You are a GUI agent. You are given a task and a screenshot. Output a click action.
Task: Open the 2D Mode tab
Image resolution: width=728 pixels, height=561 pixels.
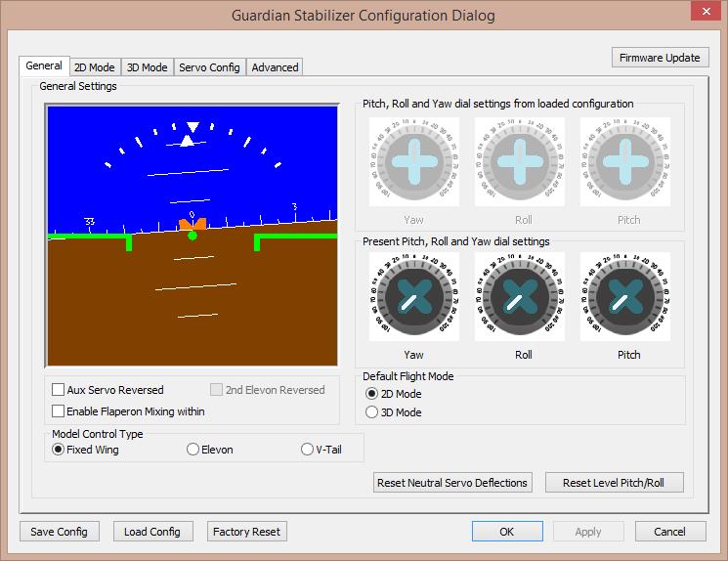click(x=95, y=67)
